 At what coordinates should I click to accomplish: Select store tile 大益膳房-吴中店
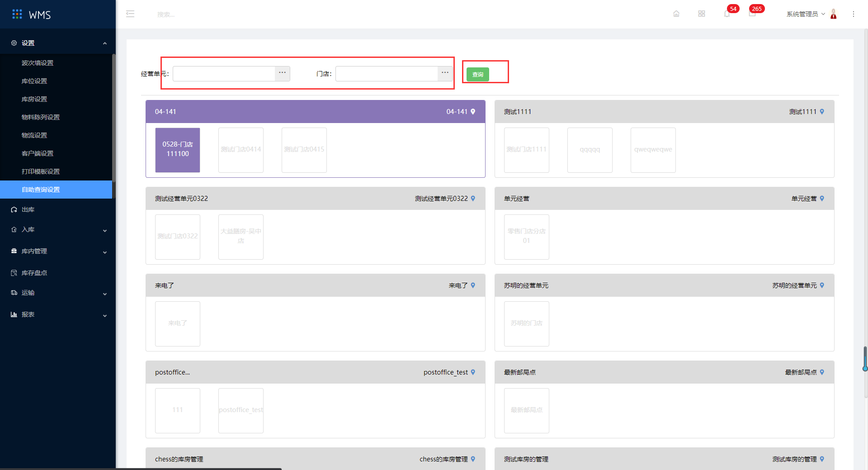(x=241, y=237)
